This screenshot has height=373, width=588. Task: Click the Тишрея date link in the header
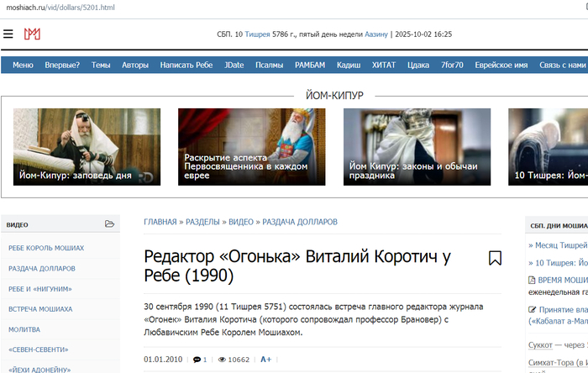click(x=257, y=34)
